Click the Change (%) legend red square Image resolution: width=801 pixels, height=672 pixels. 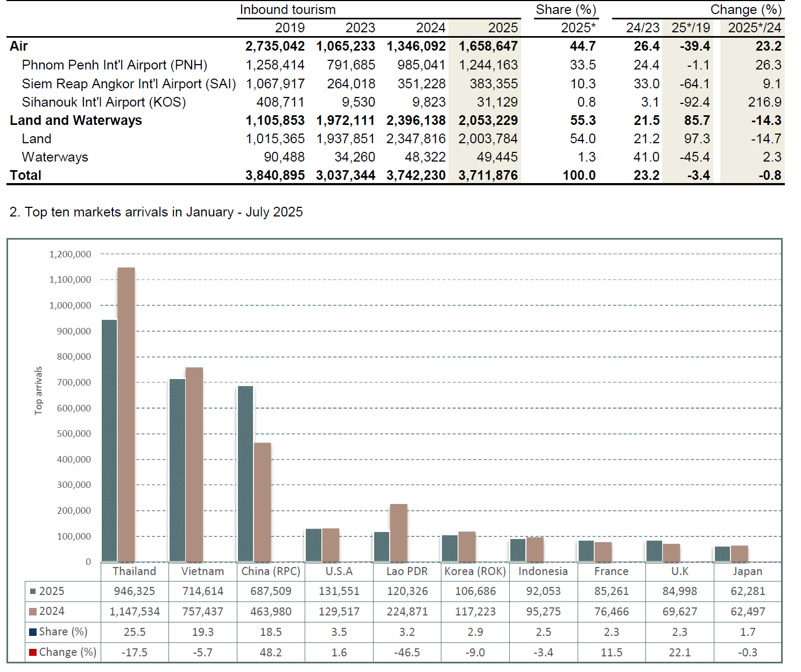(33, 653)
